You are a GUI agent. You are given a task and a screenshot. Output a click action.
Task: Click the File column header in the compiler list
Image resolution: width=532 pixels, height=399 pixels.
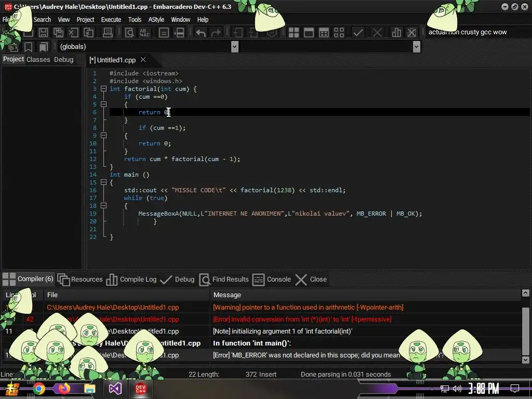127,295
